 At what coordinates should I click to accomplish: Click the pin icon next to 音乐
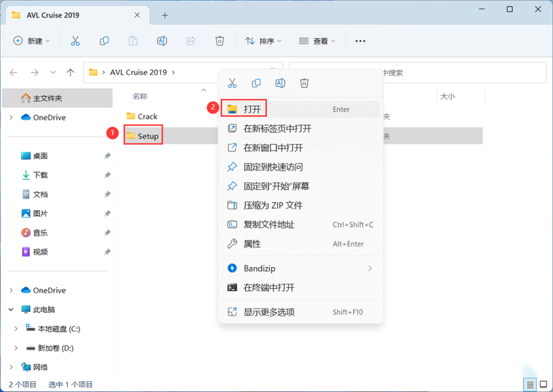tap(108, 233)
